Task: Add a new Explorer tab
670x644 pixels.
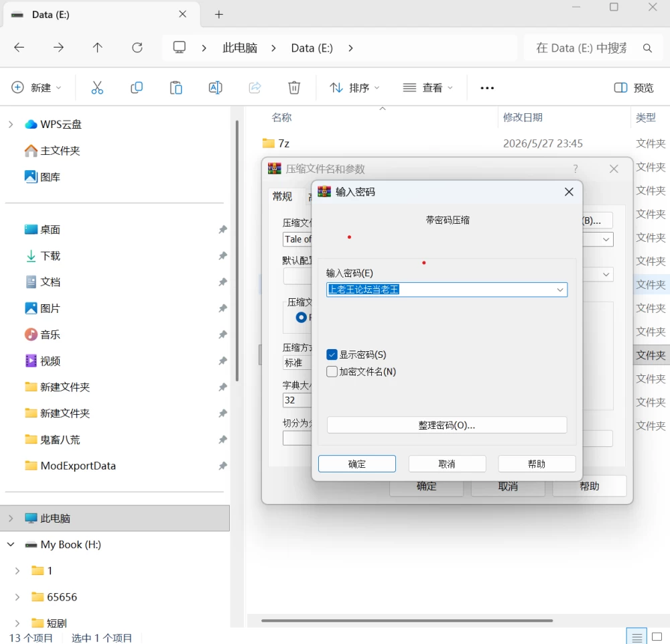Action: pyautogui.click(x=219, y=15)
